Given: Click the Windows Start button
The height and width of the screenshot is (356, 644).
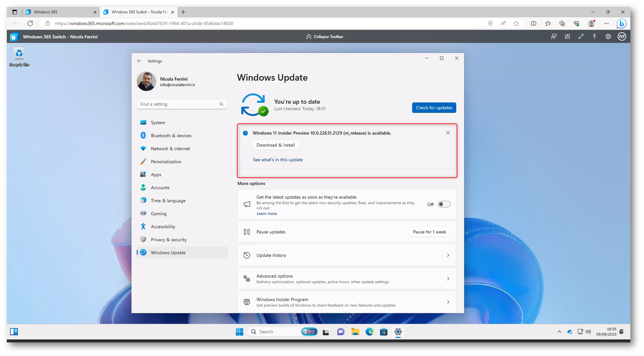Looking at the screenshot, I should point(240,332).
